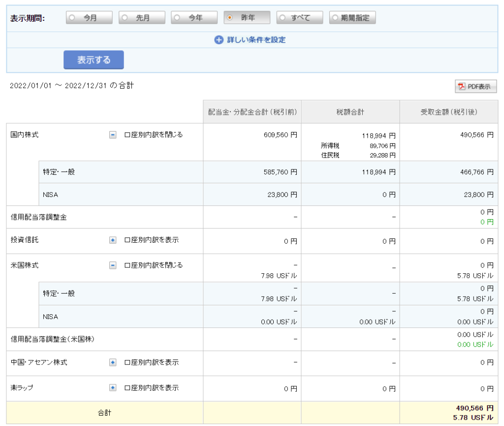Expand 楽ラップ breakdown via plus icon
504x426 pixels.
pyautogui.click(x=113, y=388)
